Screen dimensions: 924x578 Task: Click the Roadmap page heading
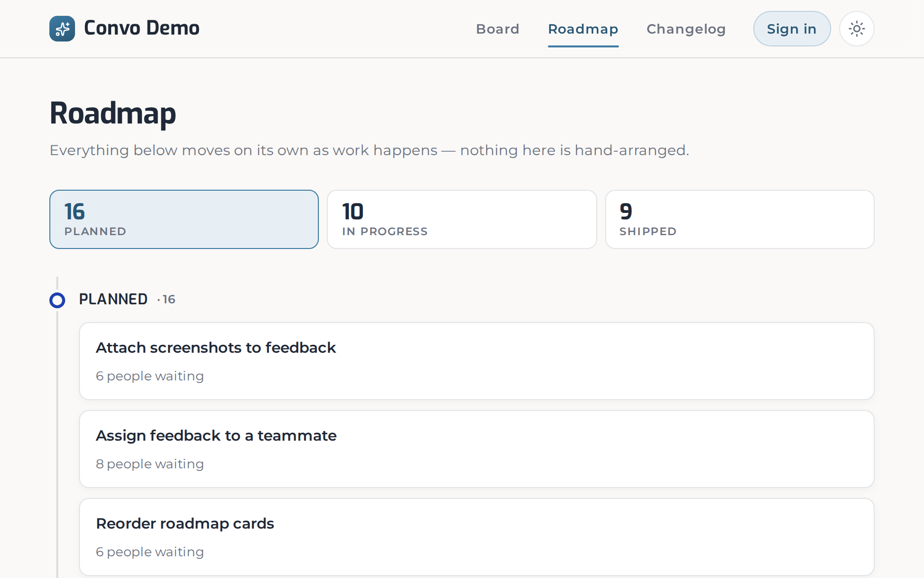[x=113, y=114]
